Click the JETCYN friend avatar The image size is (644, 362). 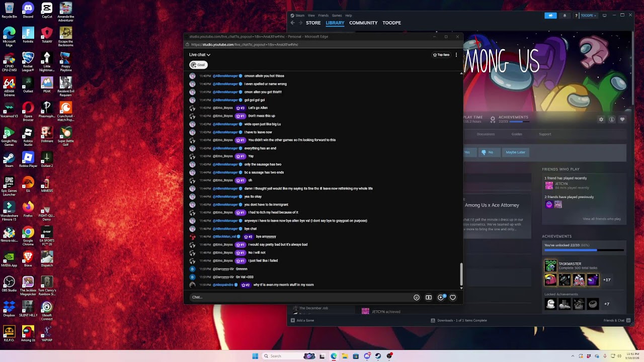coord(549,185)
